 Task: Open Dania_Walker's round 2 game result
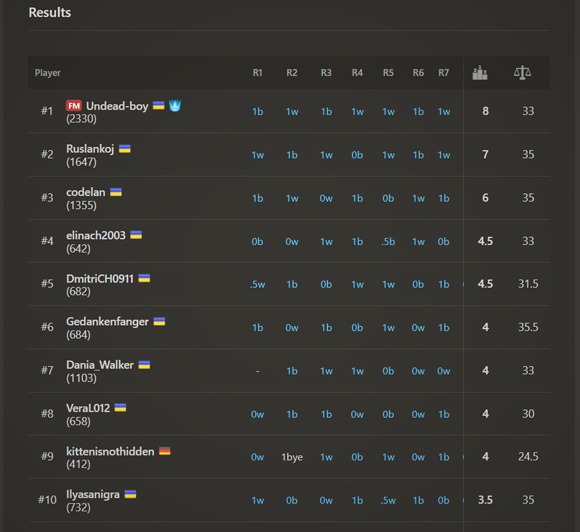pyautogui.click(x=292, y=371)
